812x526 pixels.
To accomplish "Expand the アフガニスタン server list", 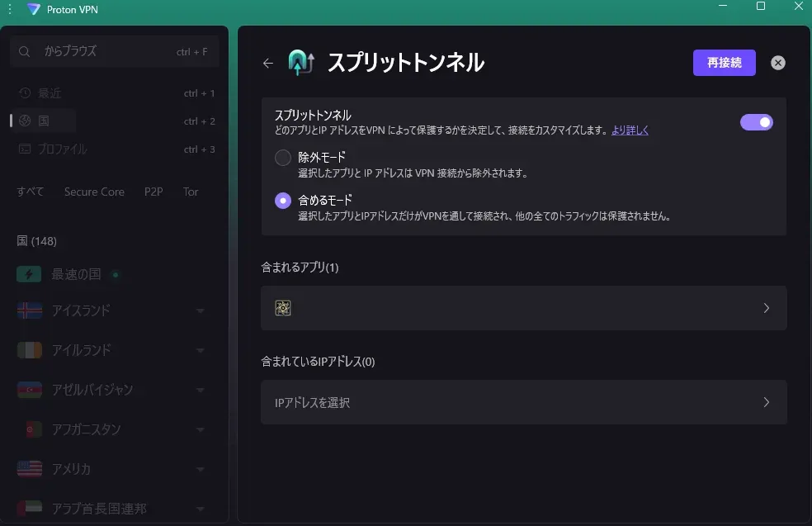I will tap(201, 429).
